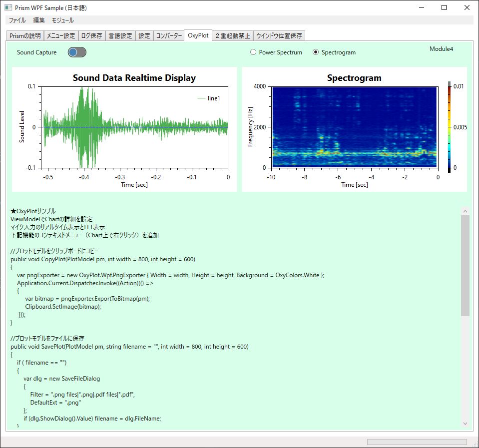Switch to the ログ保存 tab
The image size is (479, 448).
[x=91, y=36]
